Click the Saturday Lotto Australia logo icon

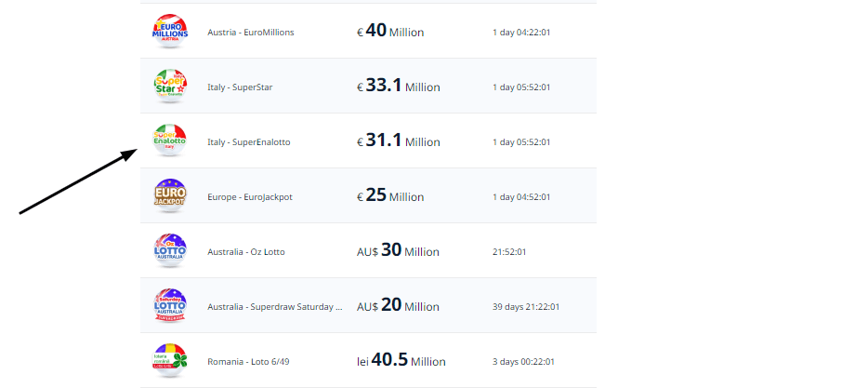(170, 305)
